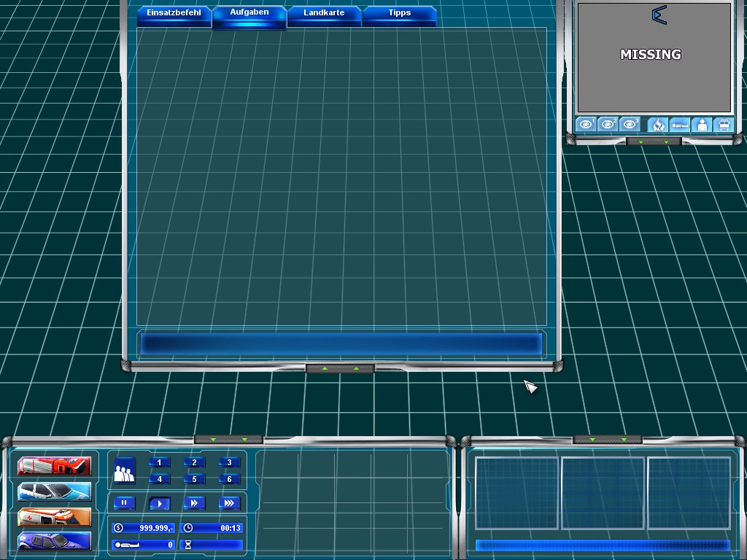Select the fire truck vehicle category
Image resolution: width=747 pixels, height=560 pixels.
(x=55, y=466)
